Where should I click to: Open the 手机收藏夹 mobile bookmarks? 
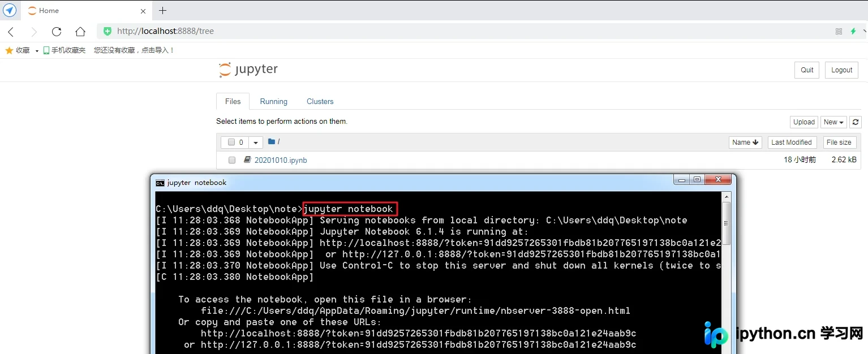coord(65,50)
